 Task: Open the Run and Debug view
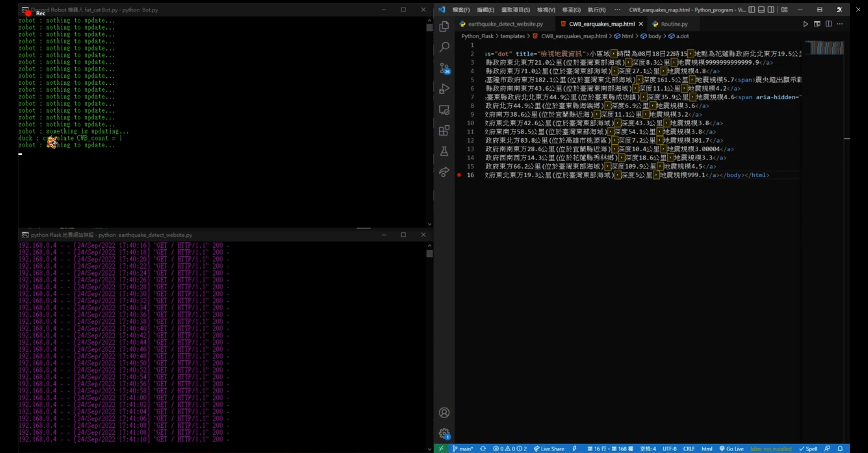444,89
